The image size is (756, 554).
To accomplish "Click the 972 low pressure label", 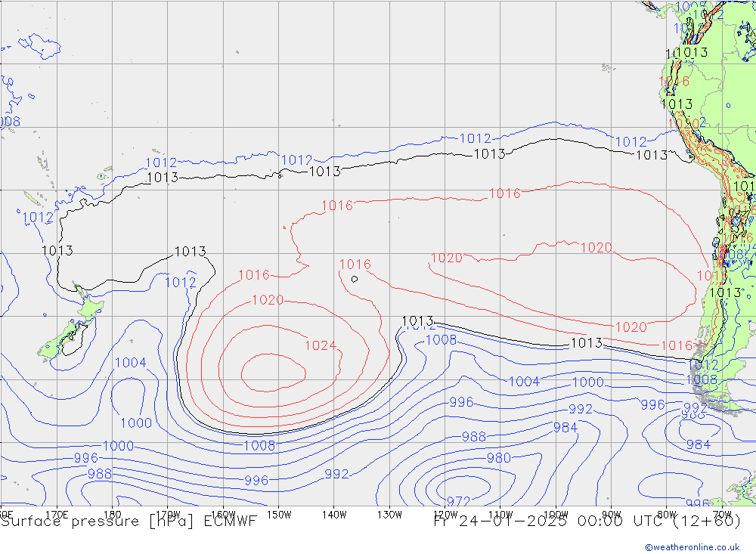I will pos(458,501).
